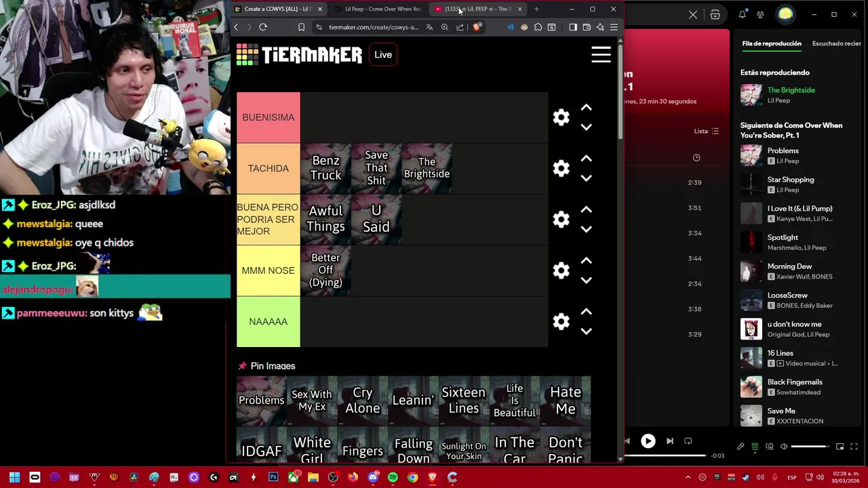Screen dimensions: 868x488
Task: Move NAAAAA tier up with arrow
Action: click(587, 312)
